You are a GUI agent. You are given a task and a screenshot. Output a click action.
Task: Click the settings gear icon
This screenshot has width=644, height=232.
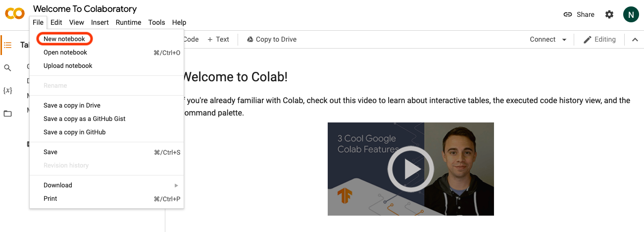point(609,14)
